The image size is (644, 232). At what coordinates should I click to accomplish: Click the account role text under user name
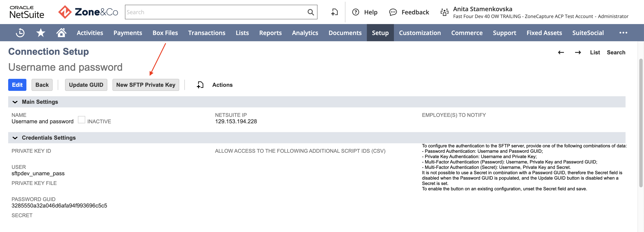coord(541,16)
